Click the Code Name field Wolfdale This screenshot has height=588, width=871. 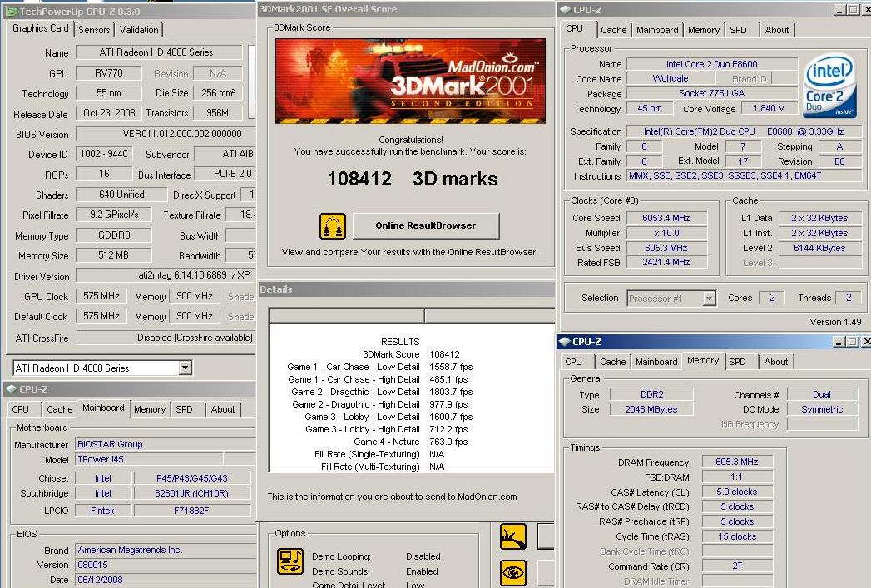(671, 78)
